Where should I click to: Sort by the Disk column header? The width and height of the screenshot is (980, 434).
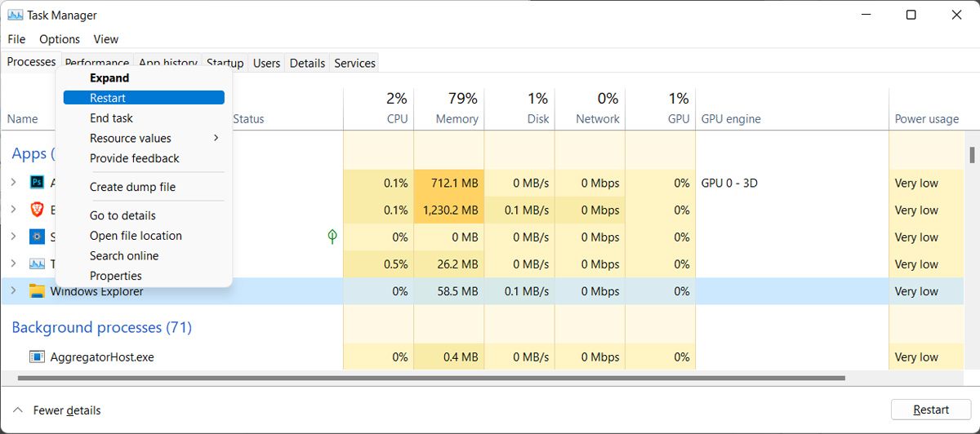[519, 108]
